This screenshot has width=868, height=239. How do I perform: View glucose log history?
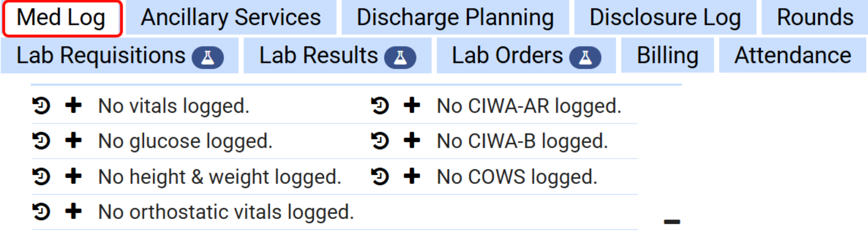coord(41,141)
